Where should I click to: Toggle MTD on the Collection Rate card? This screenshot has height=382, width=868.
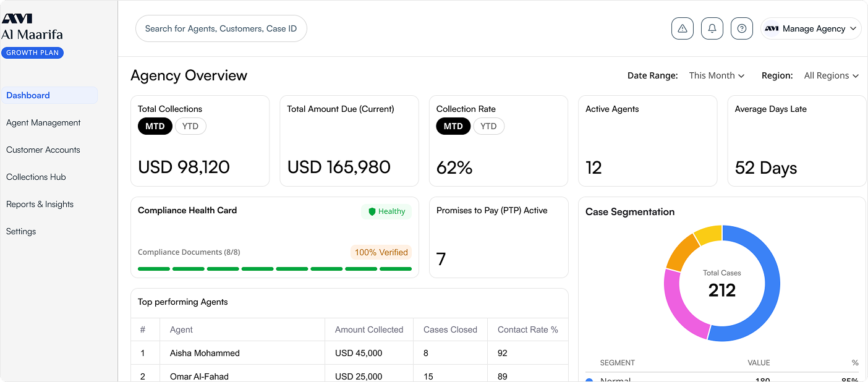pos(453,126)
